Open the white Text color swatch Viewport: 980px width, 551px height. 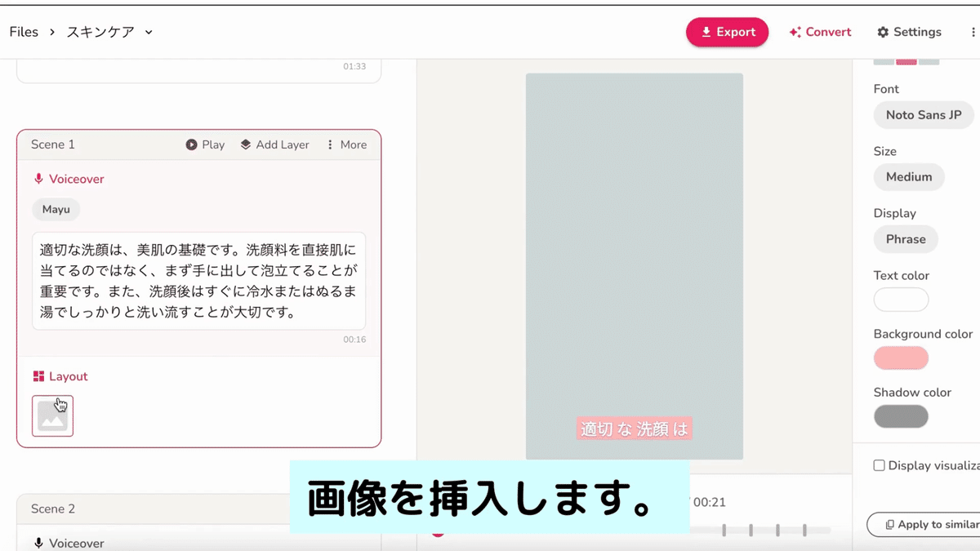tap(902, 300)
